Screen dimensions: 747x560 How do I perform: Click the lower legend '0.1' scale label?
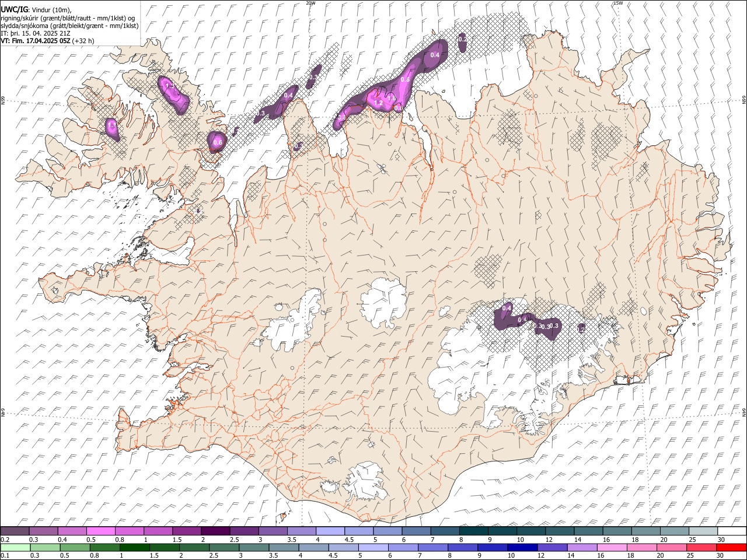tap(5, 556)
